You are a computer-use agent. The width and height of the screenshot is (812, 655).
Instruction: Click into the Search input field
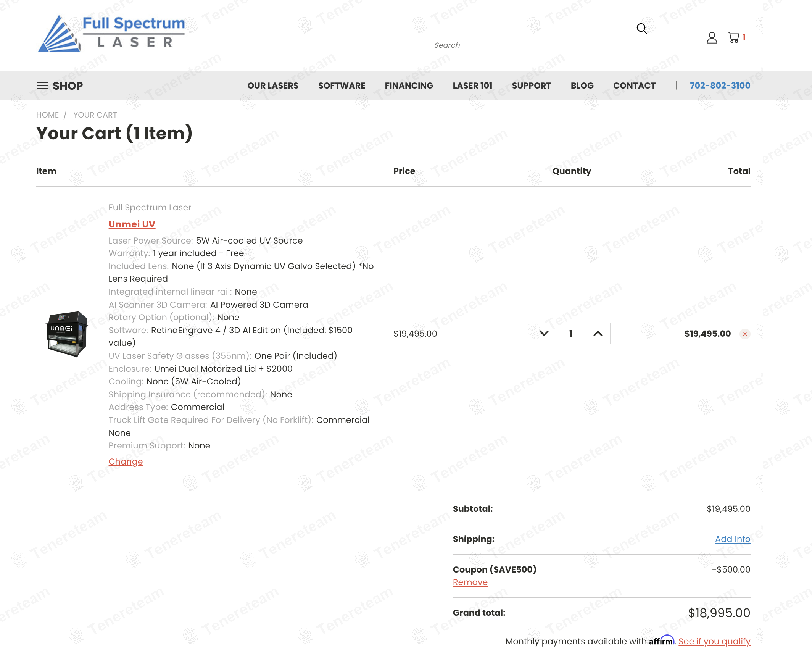click(534, 45)
